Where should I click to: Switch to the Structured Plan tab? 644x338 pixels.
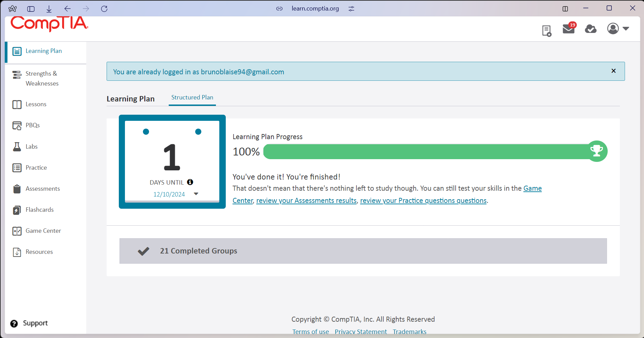192,97
